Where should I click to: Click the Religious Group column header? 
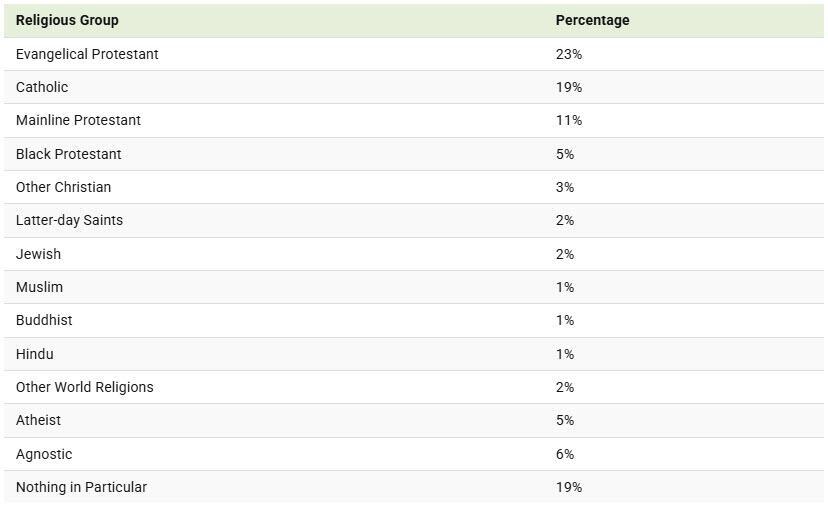click(67, 20)
